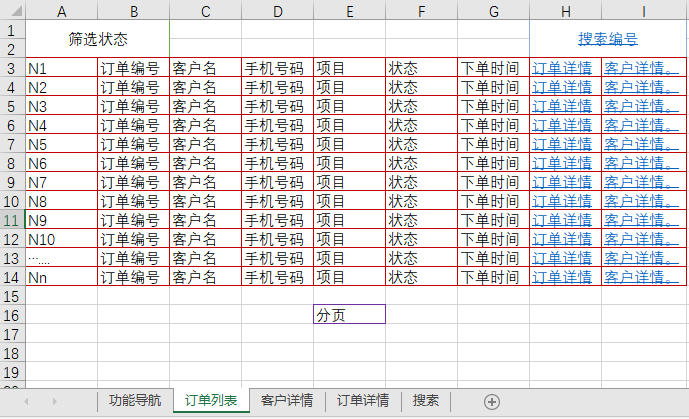Go to the 订单详情 sheet tab
The height and width of the screenshot is (419, 689).
pyautogui.click(x=362, y=401)
